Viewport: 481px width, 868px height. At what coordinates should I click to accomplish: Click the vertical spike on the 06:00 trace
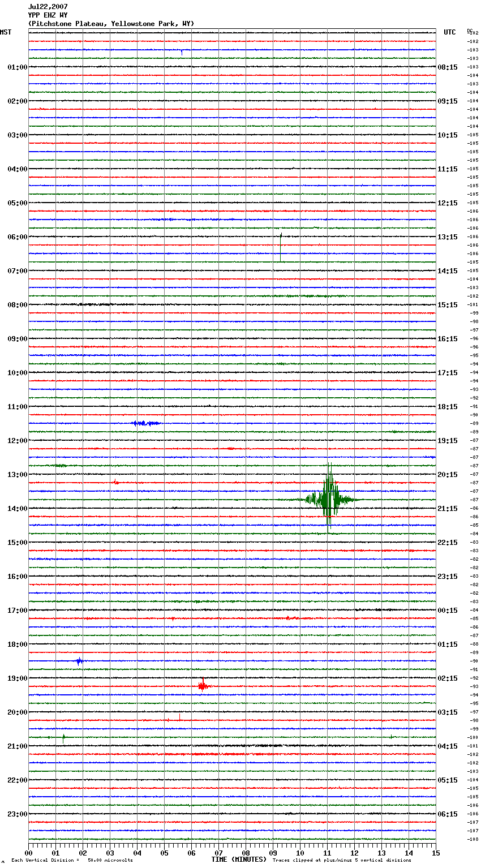[x=281, y=247]
